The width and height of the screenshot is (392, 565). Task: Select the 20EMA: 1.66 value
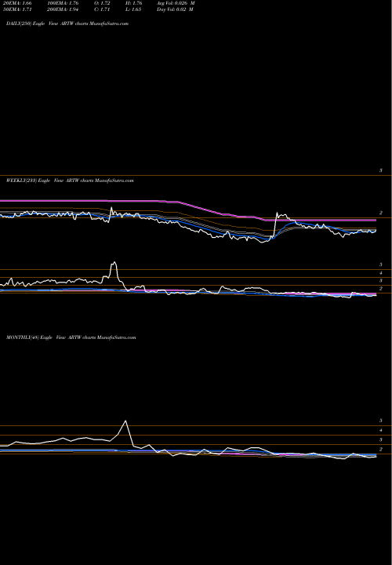click(x=17, y=3)
